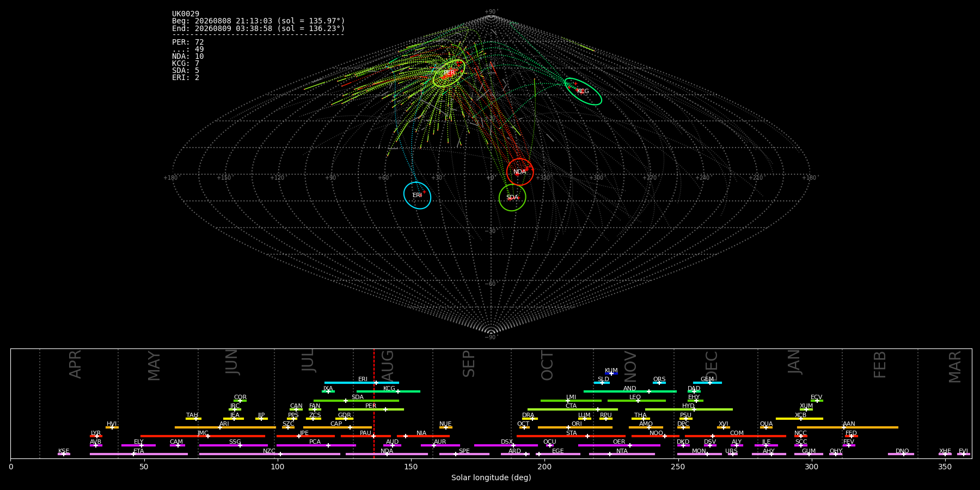Click the AUR shower bar in the timeline

pyautogui.click(x=440, y=445)
